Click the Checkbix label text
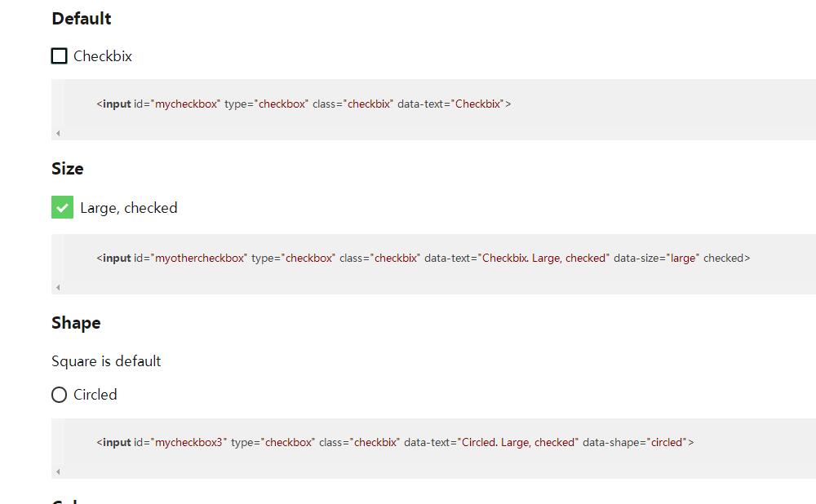This screenshot has height=504, width=816. coord(103,56)
